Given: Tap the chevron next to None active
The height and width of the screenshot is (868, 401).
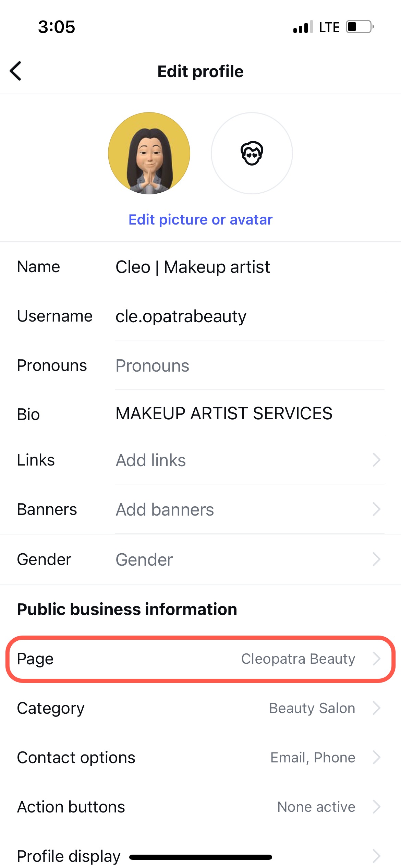Looking at the screenshot, I should [376, 807].
